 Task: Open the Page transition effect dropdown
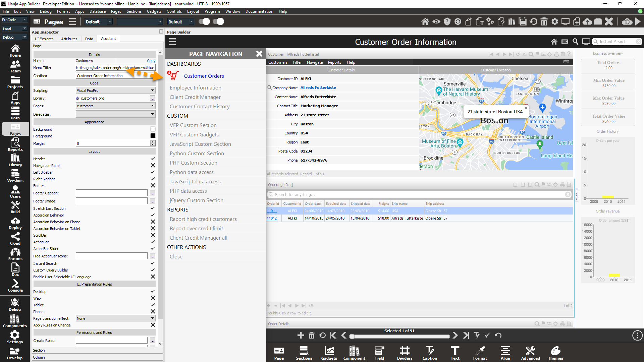click(x=152, y=318)
